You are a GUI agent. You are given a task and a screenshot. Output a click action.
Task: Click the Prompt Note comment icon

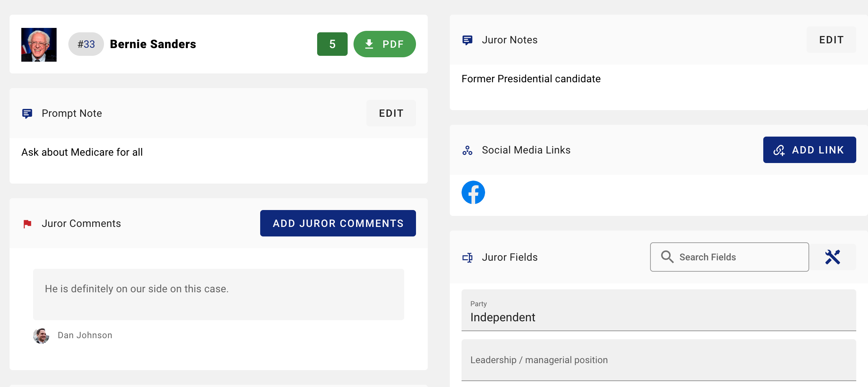pyautogui.click(x=27, y=113)
